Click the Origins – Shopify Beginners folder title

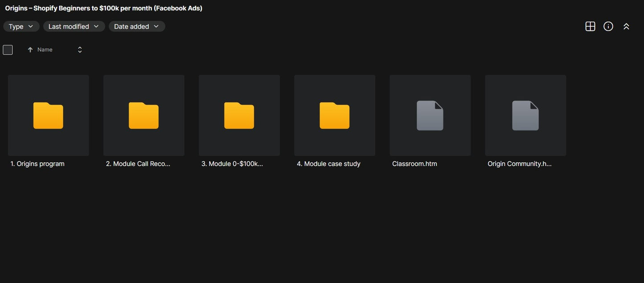pyautogui.click(x=103, y=8)
